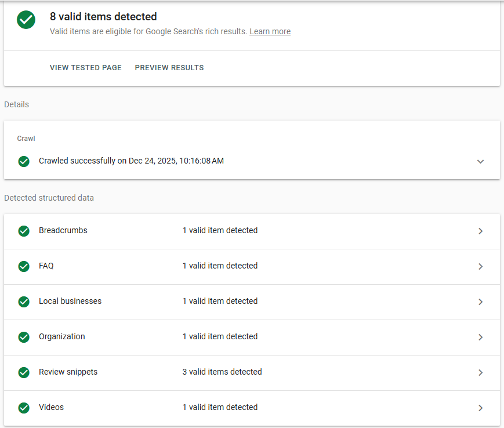504x428 pixels.
Task: Click the green check next to Breadcrumbs
Action: [24, 231]
